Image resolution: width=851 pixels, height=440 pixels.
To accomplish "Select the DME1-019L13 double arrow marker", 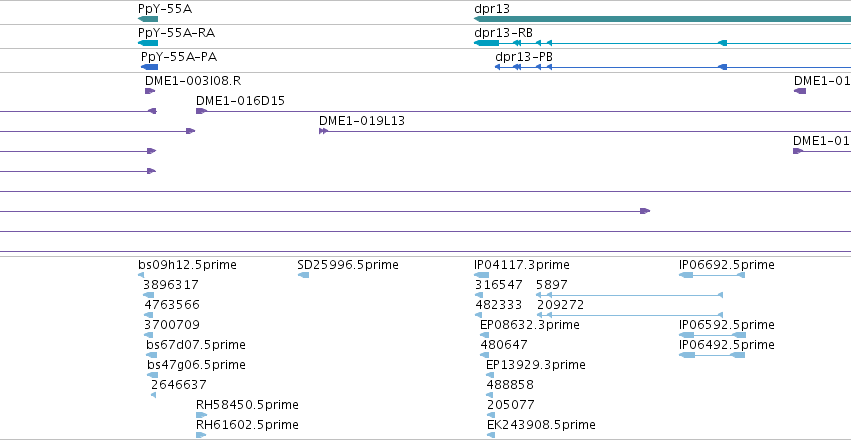I will tap(323, 131).
